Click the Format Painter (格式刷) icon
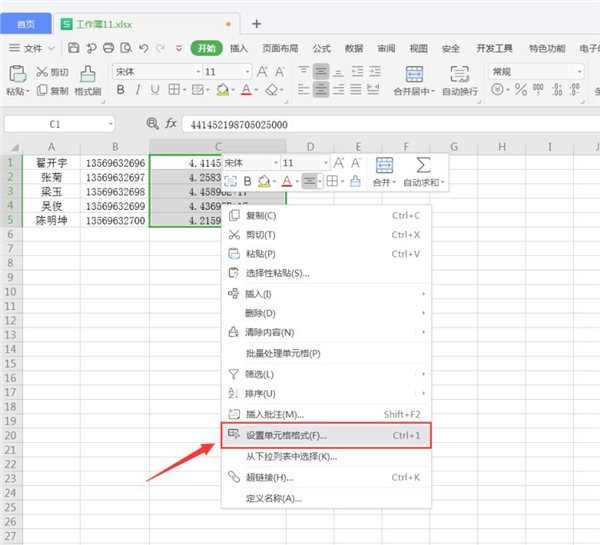Image resolution: width=600 pixels, height=545 pixels. pyautogui.click(x=88, y=73)
